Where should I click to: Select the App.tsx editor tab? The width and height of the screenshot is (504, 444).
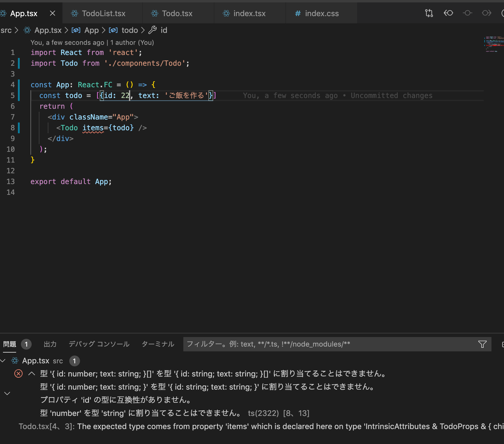pos(24,13)
